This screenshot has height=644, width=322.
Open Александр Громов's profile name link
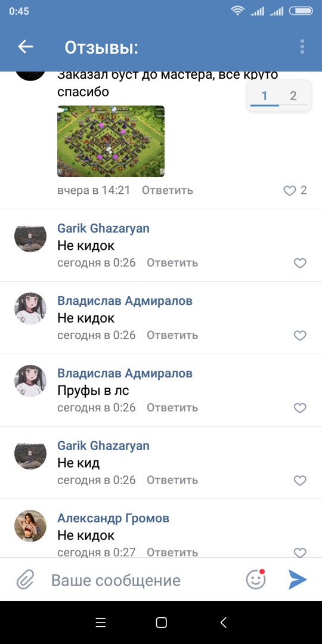coord(113,518)
